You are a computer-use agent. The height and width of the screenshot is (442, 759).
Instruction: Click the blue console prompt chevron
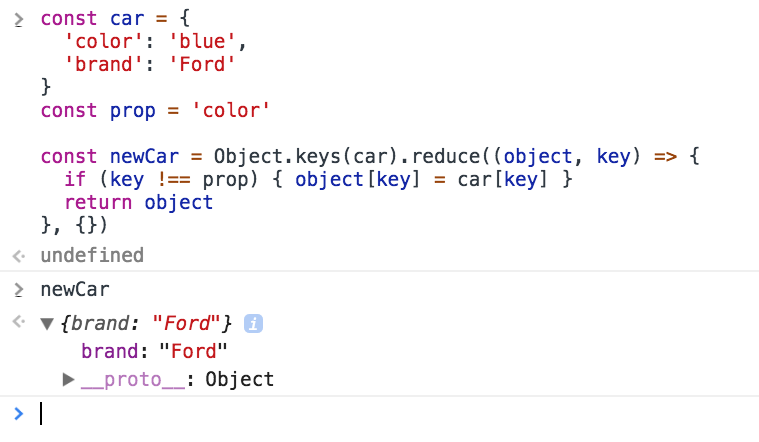[18, 412]
